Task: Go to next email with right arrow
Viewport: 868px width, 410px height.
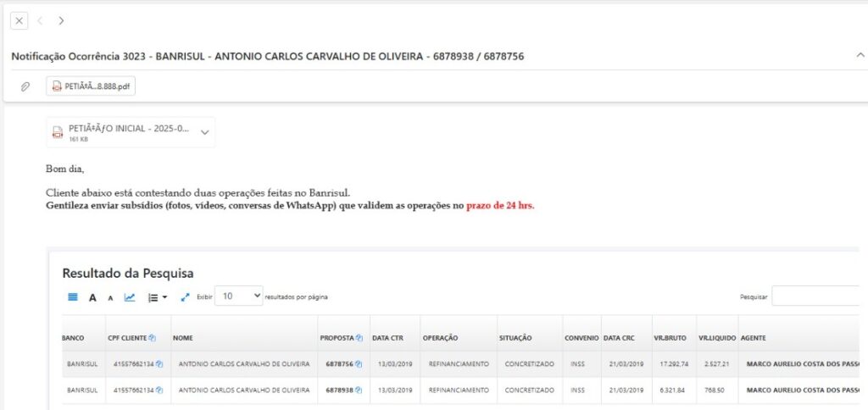Action: pos(61,21)
